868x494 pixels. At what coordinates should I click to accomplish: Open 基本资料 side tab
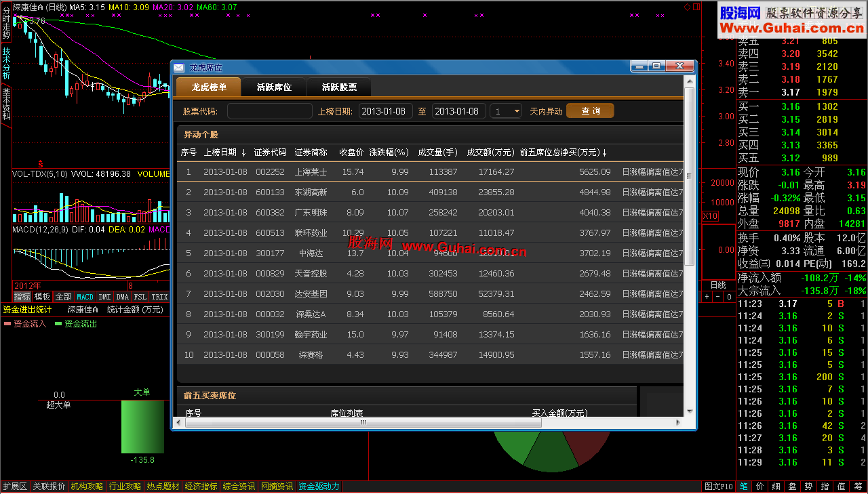pyautogui.click(x=6, y=104)
